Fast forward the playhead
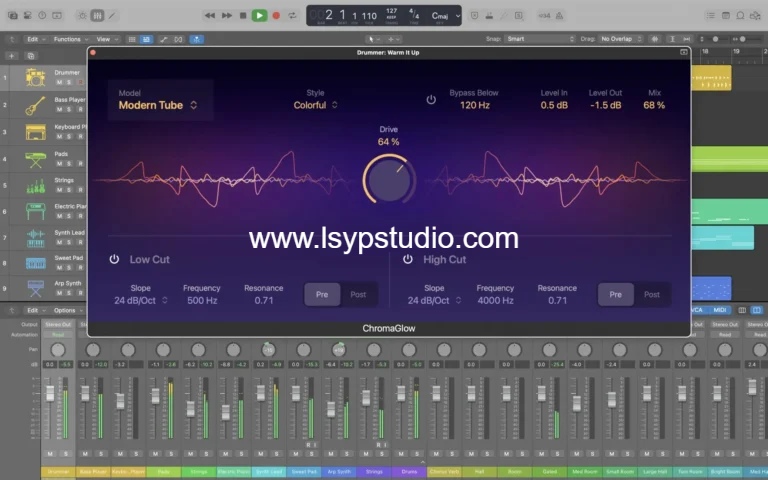Image resolution: width=768 pixels, height=480 pixels. point(226,16)
